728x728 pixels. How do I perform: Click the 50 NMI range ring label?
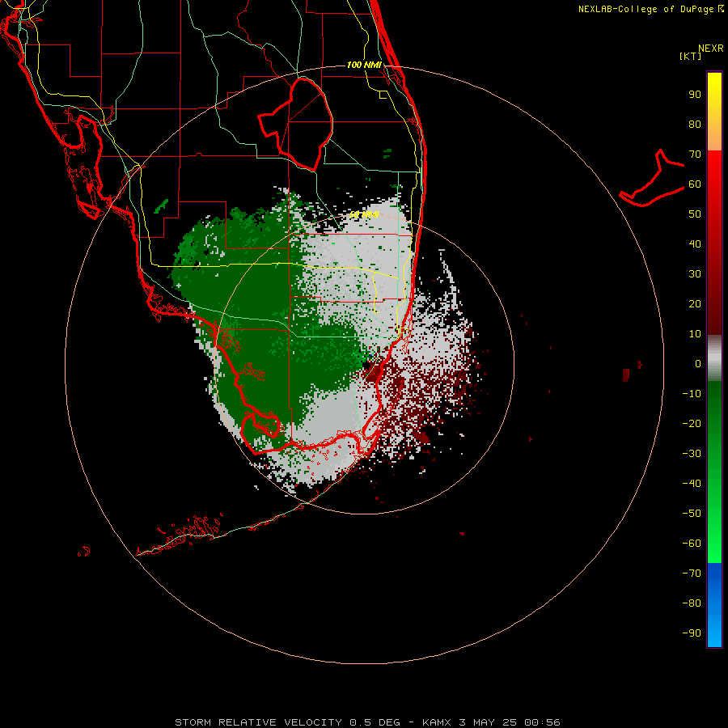[x=365, y=214]
